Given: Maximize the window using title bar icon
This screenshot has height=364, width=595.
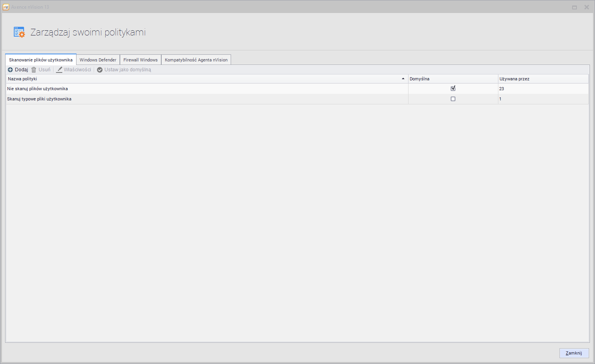Looking at the screenshot, I should (574, 7).
